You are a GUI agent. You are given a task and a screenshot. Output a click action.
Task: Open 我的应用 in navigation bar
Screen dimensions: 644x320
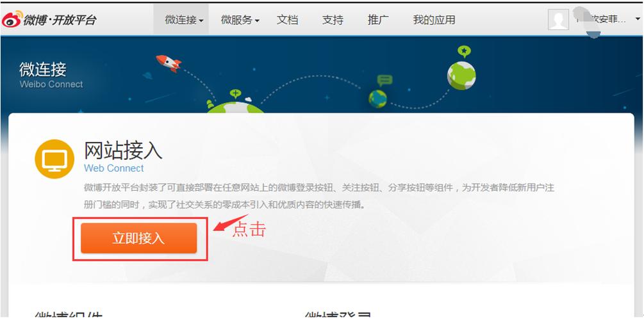tap(434, 20)
